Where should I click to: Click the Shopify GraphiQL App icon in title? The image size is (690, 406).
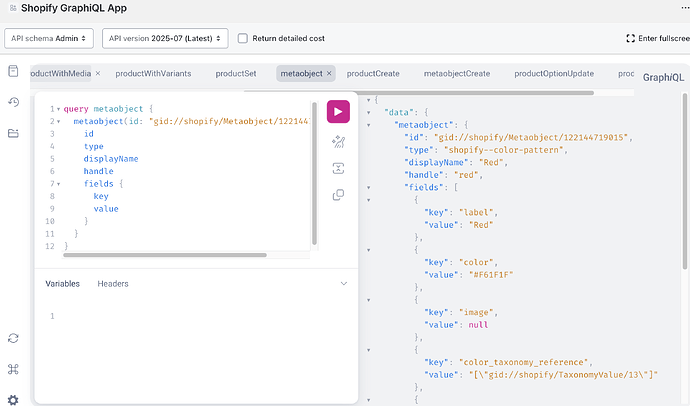click(13, 8)
